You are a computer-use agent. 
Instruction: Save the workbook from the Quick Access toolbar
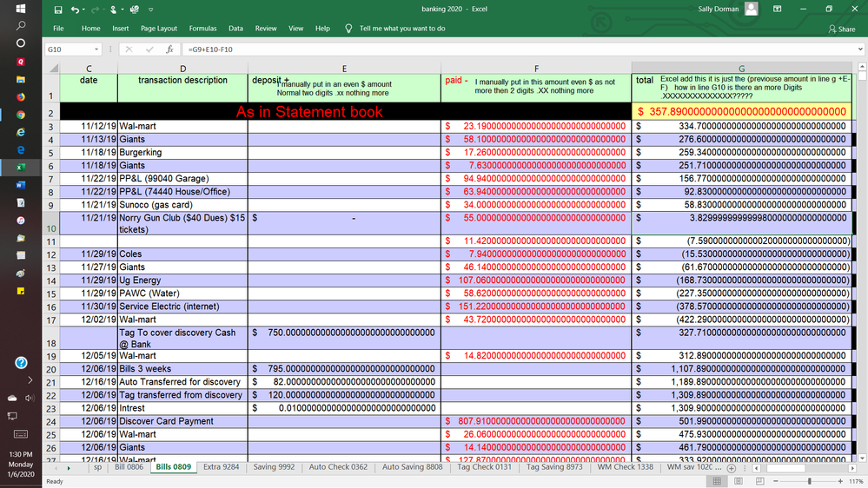click(57, 10)
